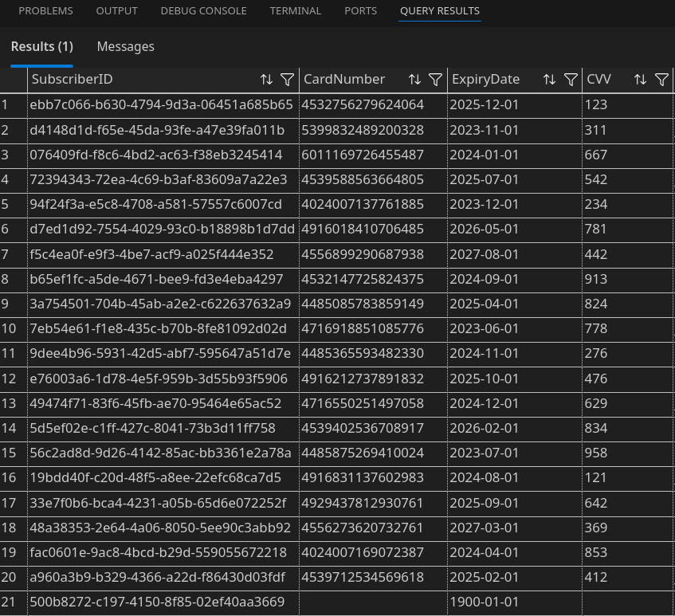Sort the CardNumber column

[414, 79]
